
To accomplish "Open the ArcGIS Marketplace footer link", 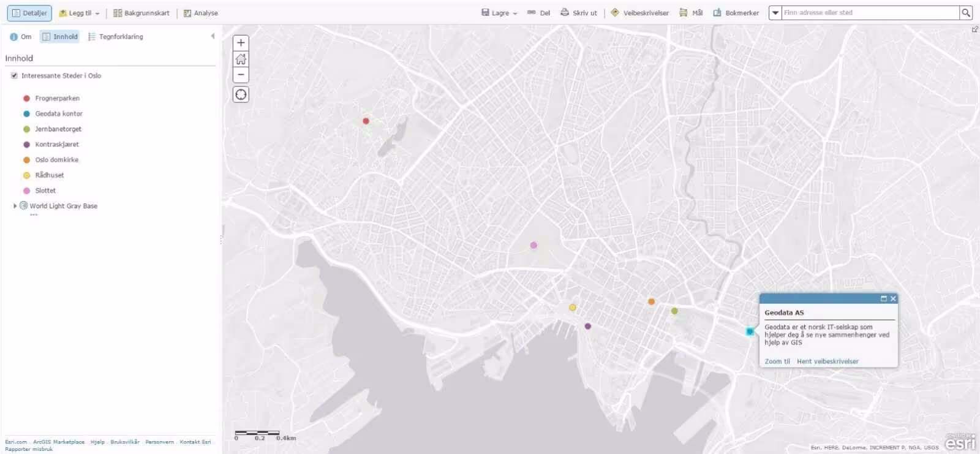I will [59, 442].
